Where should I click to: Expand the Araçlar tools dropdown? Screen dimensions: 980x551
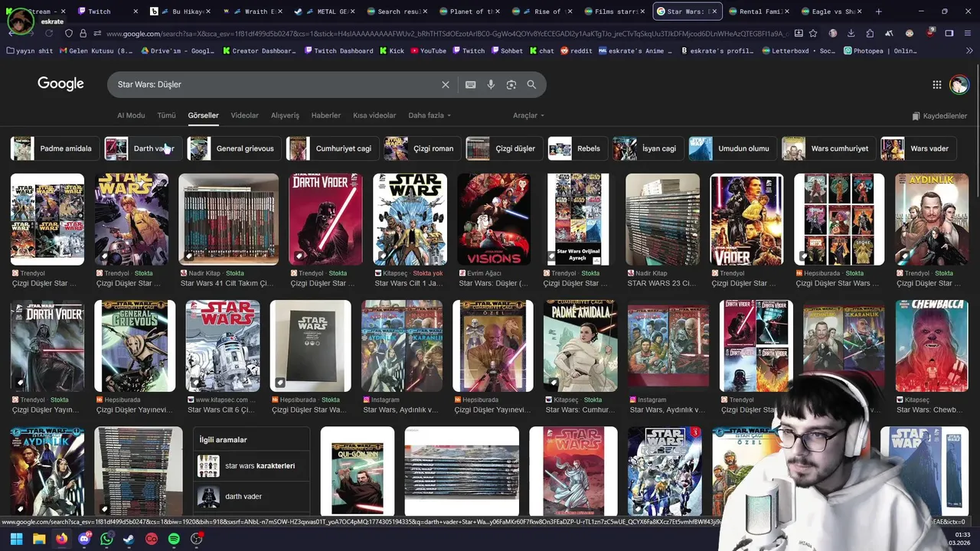click(x=528, y=116)
